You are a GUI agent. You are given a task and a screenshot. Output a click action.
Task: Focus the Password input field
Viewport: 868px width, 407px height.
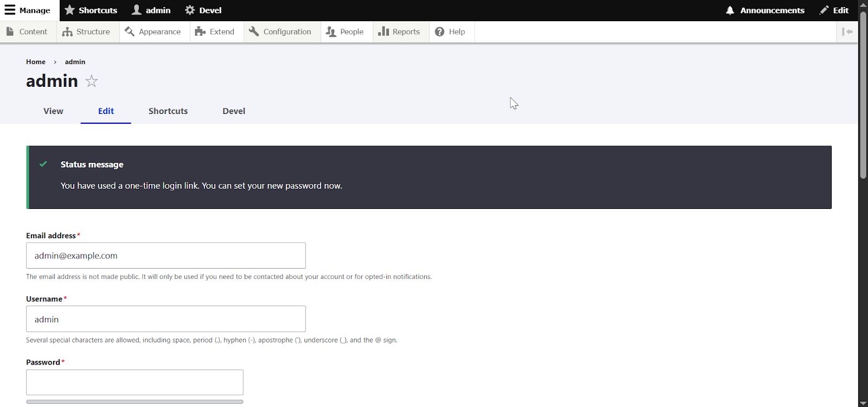(135, 383)
